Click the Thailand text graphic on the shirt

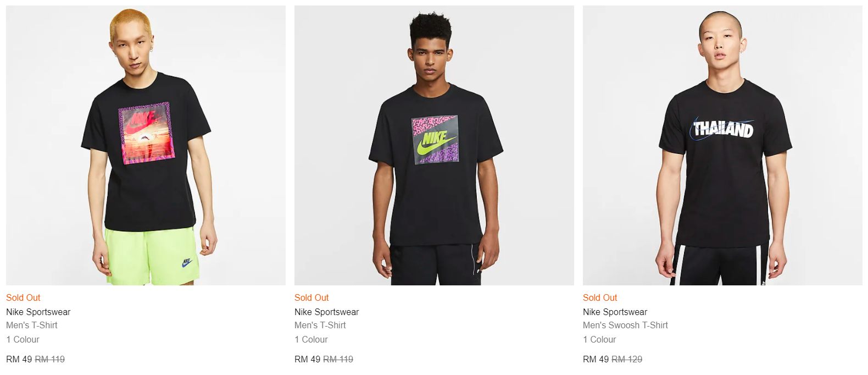722,129
